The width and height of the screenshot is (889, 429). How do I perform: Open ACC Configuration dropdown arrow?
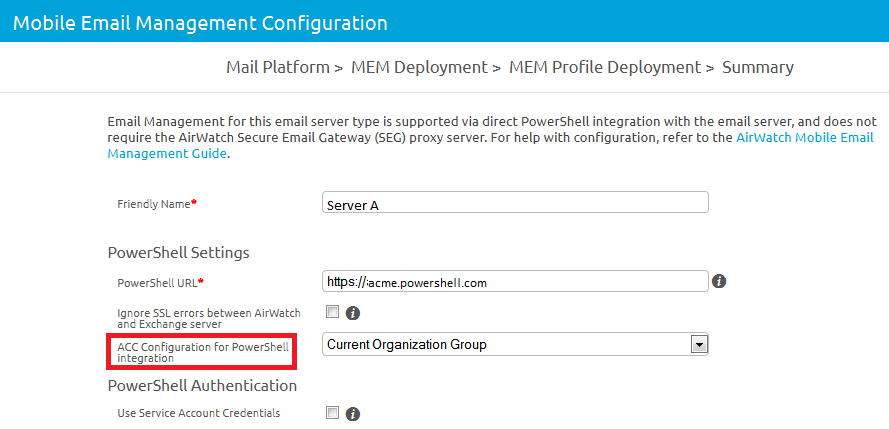click(699, 345)
